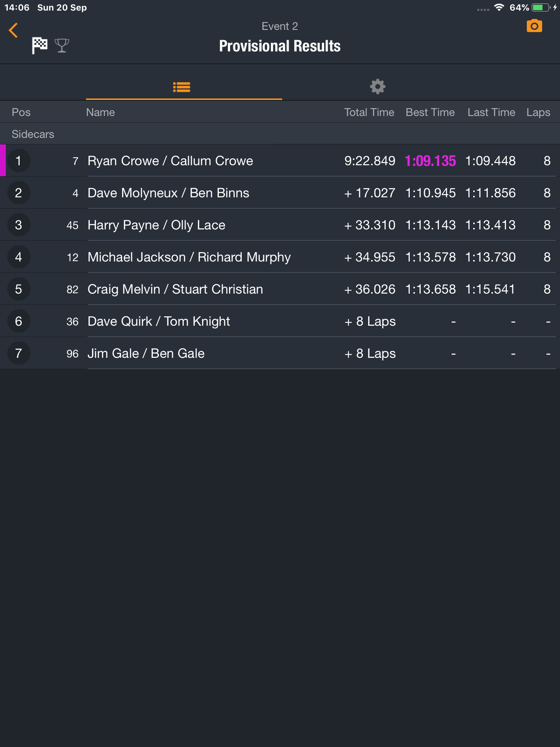Select Dave Quirk / Tom Knight entry

pos(159,321)
